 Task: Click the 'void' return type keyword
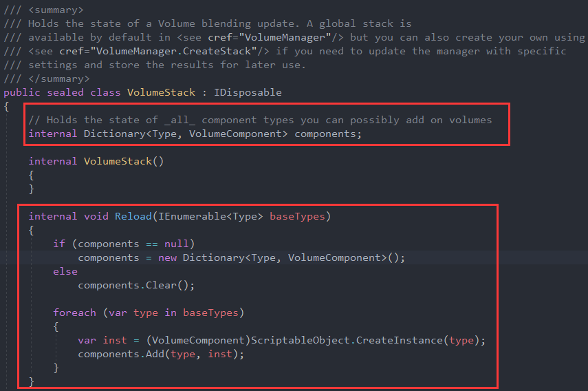click(96, 217)
